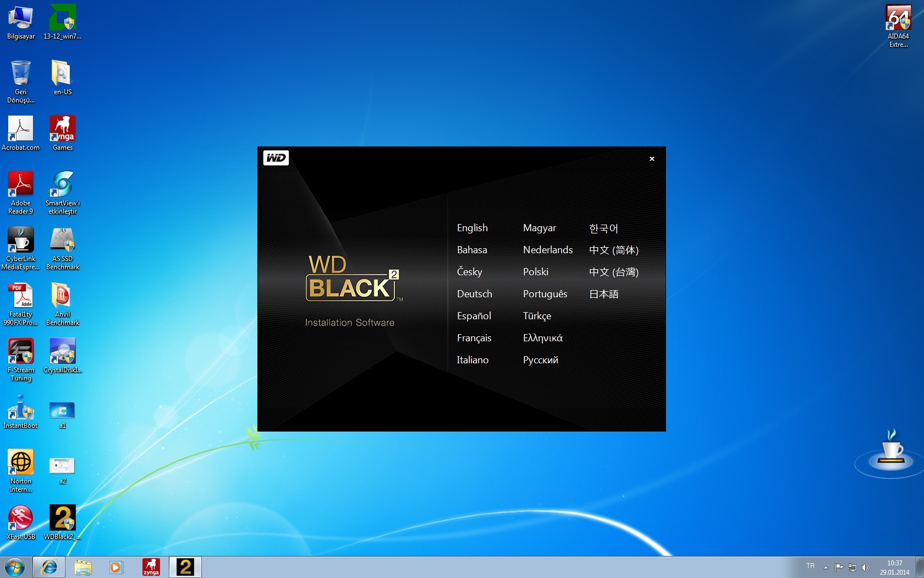The width and height of the screenshot is (924, 578).
Task: Pick Deutsch language option
Action: click(x=474, y=294)
